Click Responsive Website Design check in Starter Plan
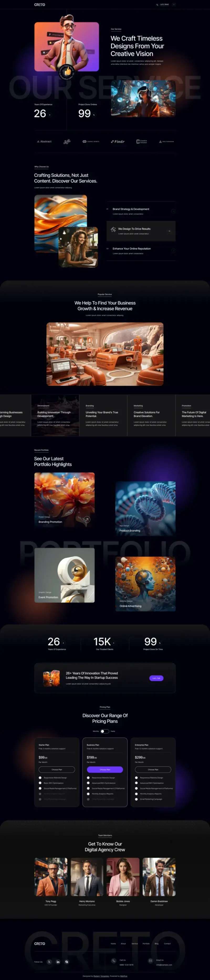 [x=40, y=778]
